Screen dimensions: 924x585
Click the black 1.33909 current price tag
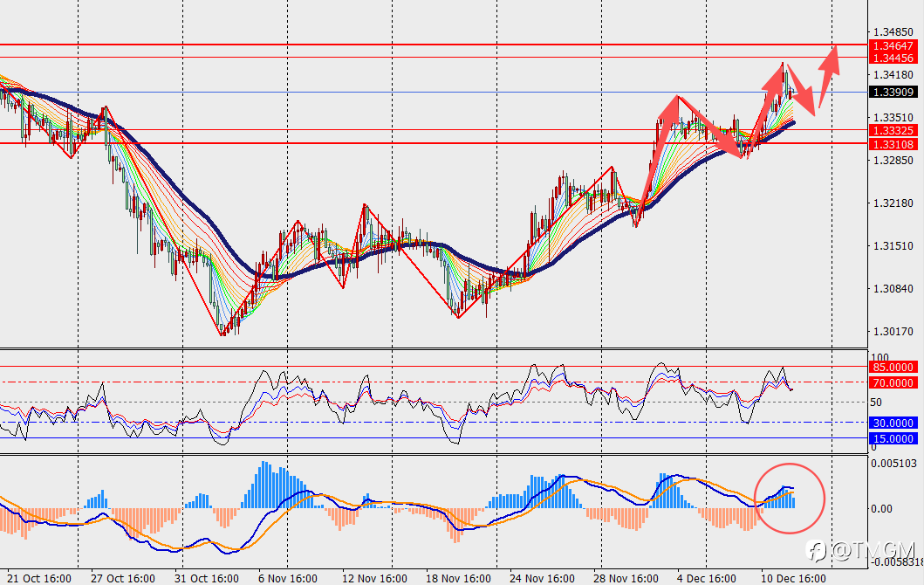(893, 92)
